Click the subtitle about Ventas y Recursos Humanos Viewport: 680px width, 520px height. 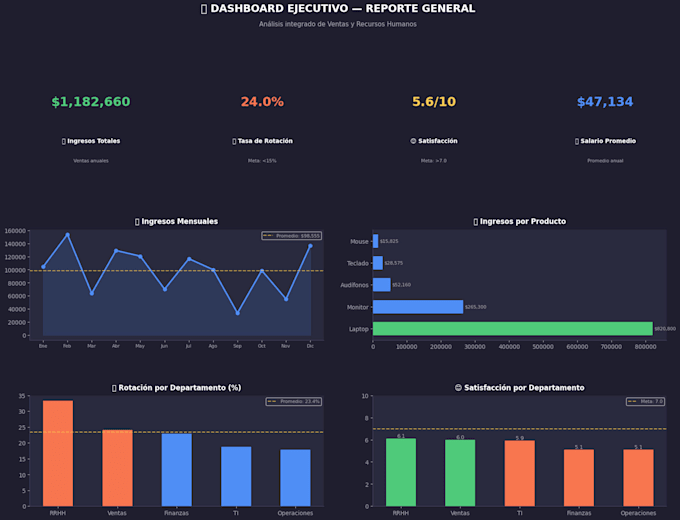click(x=338, y=24)
